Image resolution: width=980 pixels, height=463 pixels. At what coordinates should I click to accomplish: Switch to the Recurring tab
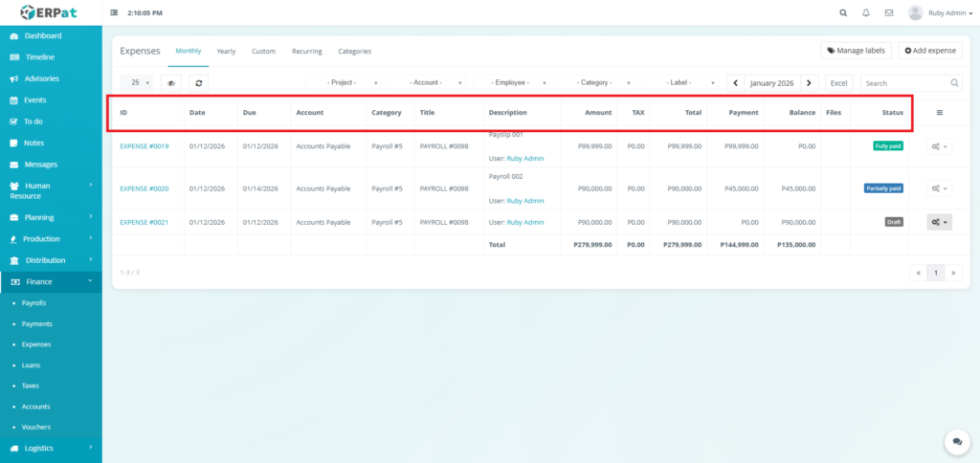click(x=306, y=51)
